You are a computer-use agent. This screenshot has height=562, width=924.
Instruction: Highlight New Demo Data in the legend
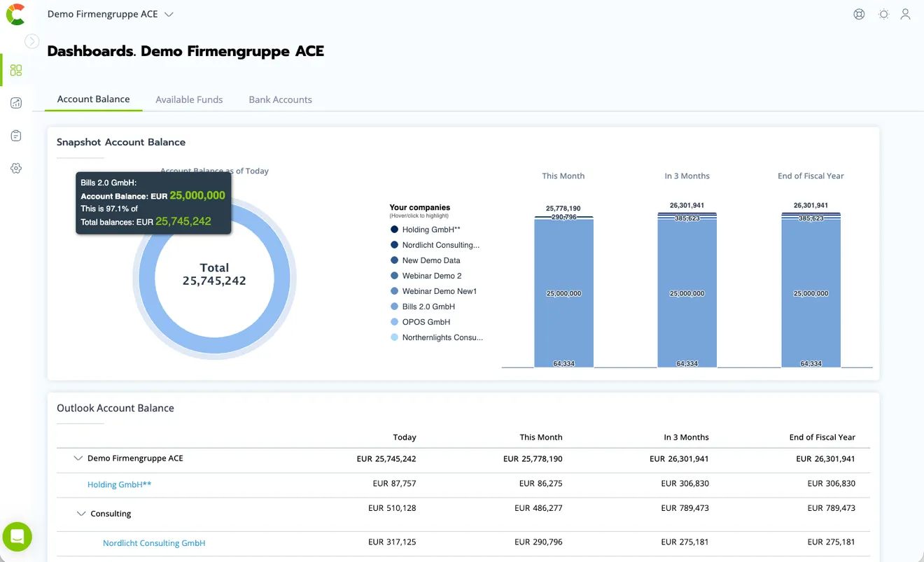pos(431,260)
